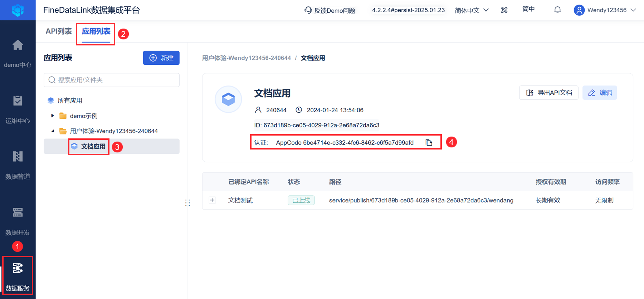The image size is (644, 299).
Task: Switch to the API列表 tab
Action: (59, 31)
